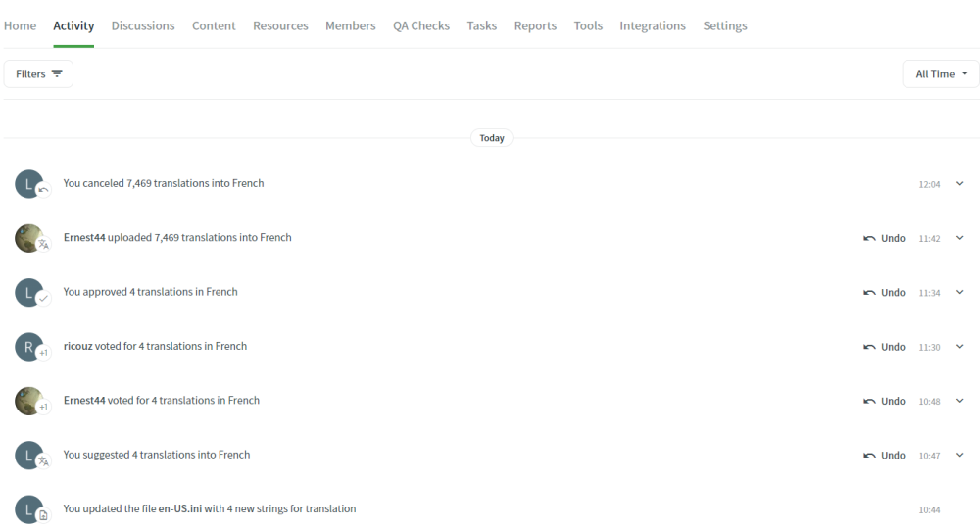Undo Ernest44's uploaded translations
Viewport: 980px width, 531px height.
884,238
